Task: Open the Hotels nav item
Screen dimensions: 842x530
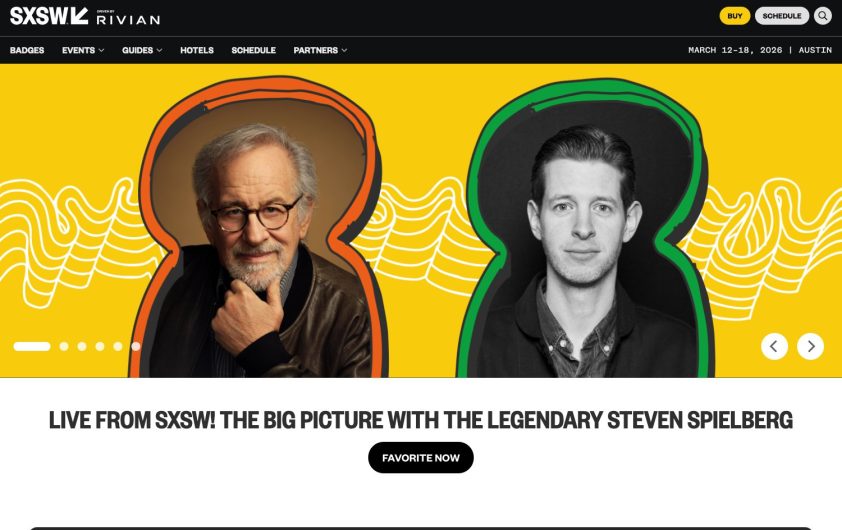Action: (197, 50)
